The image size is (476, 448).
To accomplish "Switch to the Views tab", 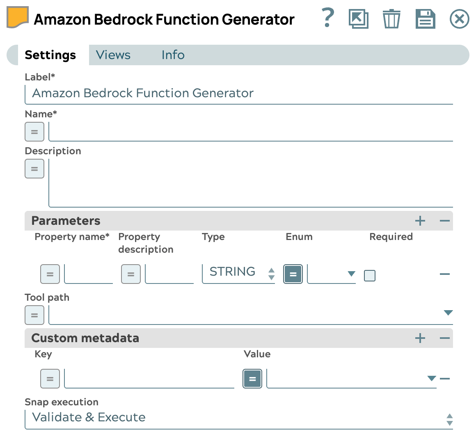I will 112,55.
